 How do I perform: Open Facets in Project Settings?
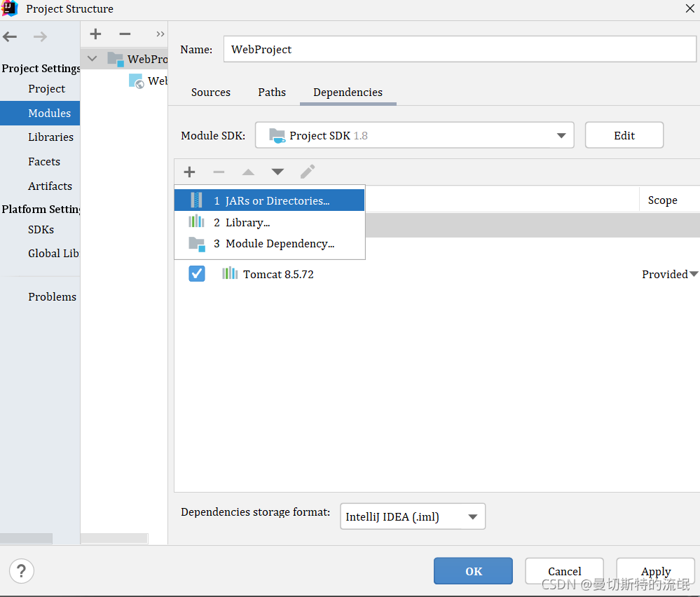tap(40, 162)
